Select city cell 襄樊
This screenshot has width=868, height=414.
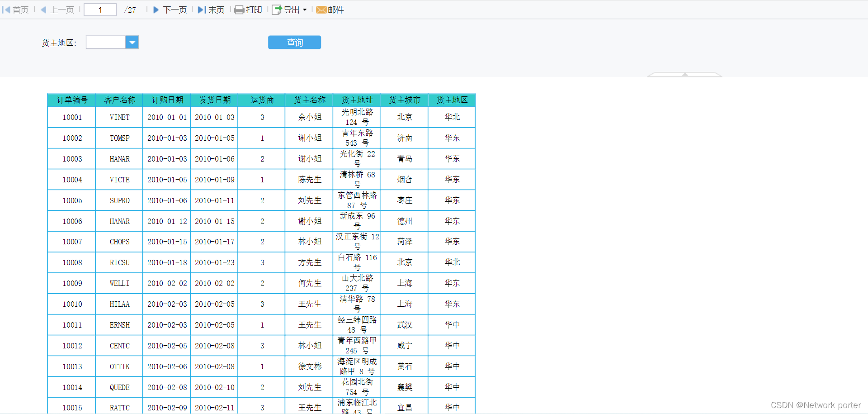point(405,387)
